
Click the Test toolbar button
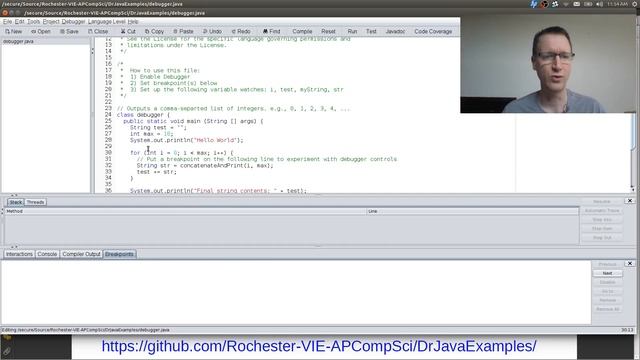coord(371,31)
